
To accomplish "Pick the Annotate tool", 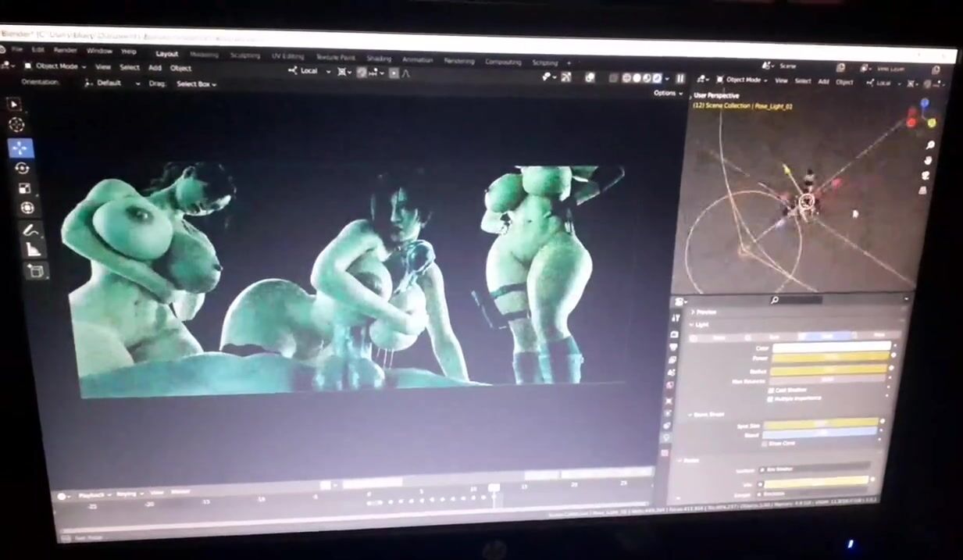I will pyautogui.click(x=30, y=230).
